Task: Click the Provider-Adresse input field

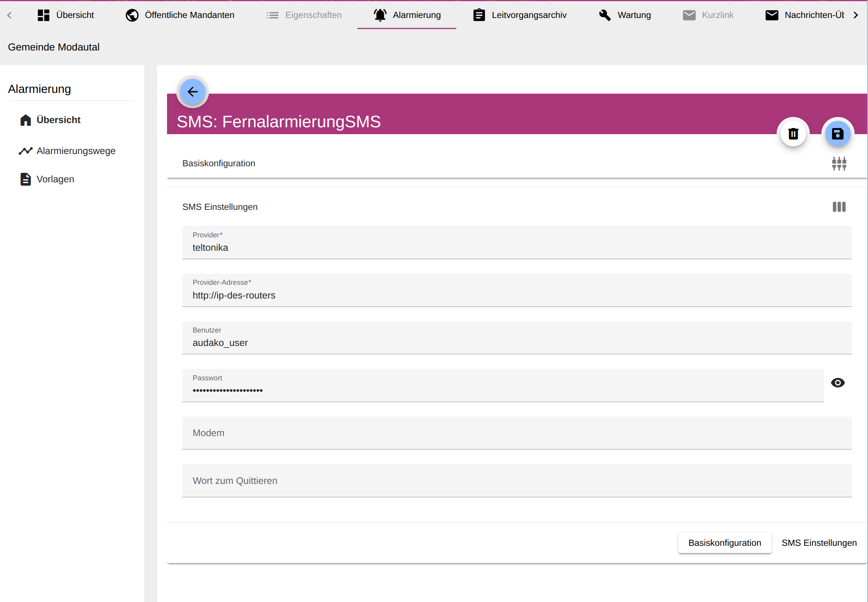Action: 517,295
